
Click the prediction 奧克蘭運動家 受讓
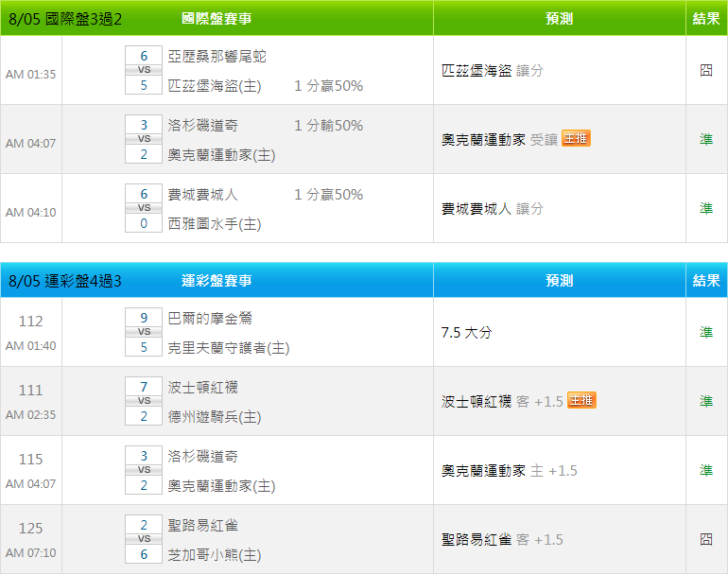point(499,139)
